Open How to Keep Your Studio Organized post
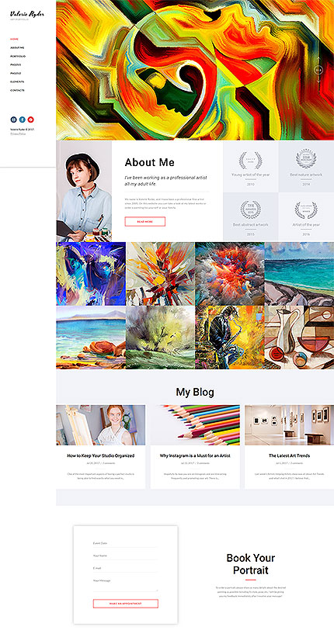The height and width of the screenshot is (644, 334). [101, 455]
